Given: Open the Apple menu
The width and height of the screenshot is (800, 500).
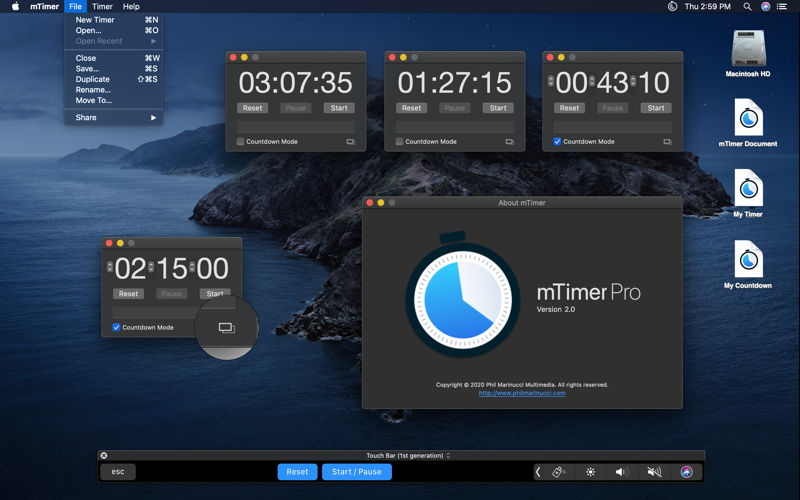Looking at the screenshot, I should [15, 7].
